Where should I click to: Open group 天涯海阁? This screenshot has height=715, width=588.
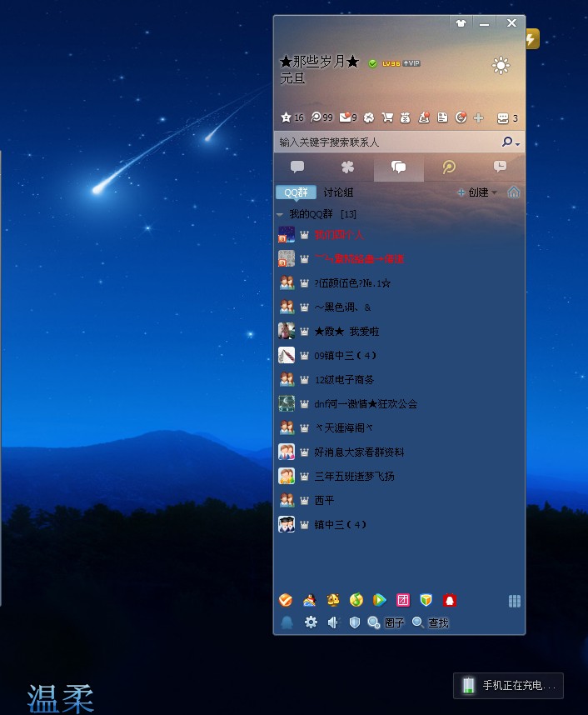(399, 428)
